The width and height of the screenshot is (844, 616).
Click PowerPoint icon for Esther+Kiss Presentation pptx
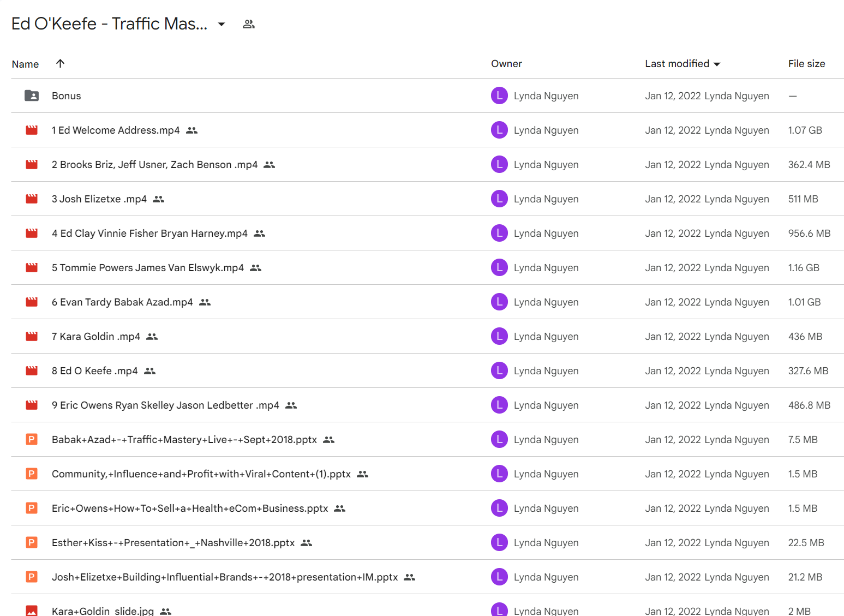pyautogui.click(x=32, y=542)
